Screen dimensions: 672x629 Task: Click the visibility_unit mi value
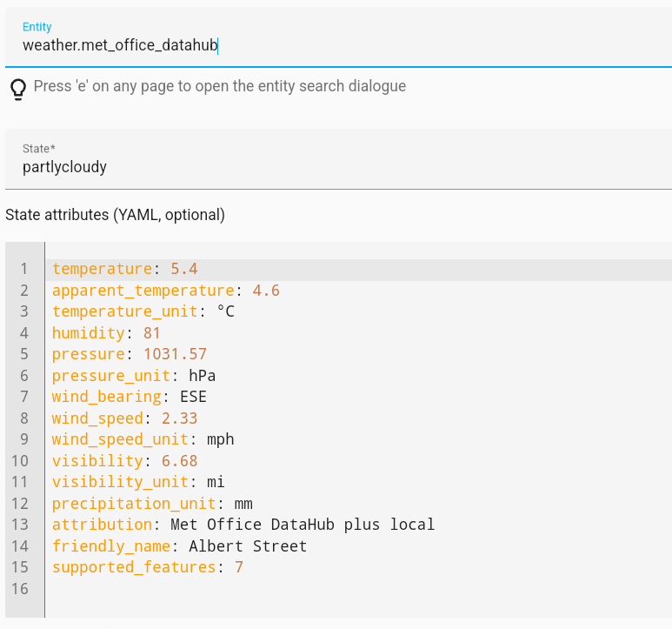tap(216, 482)
